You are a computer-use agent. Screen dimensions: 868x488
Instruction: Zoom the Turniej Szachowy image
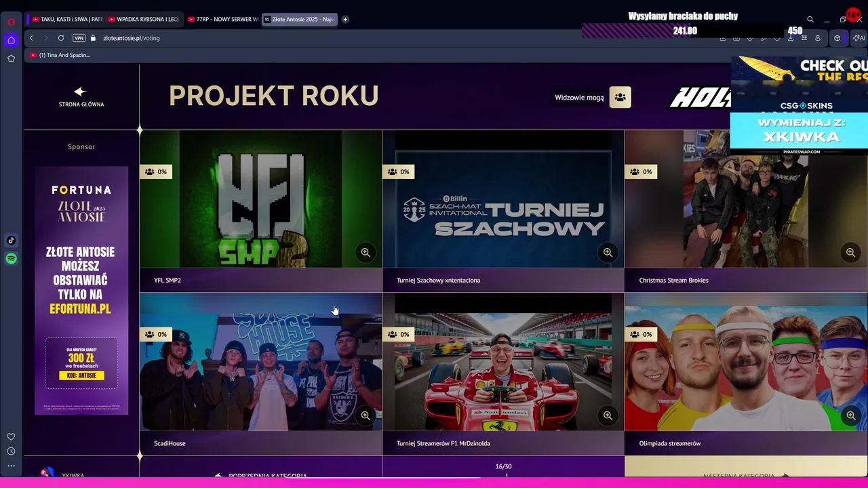click(608, 253)
